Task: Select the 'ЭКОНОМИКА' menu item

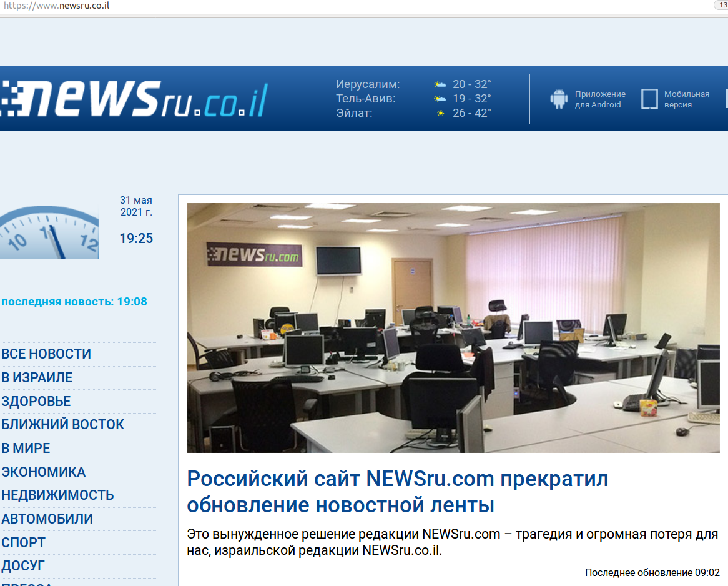Action: (x=44, y=472)
